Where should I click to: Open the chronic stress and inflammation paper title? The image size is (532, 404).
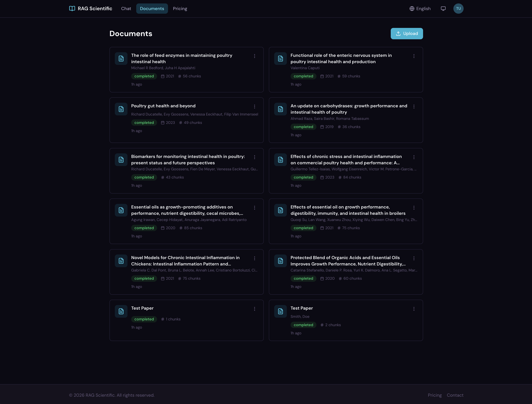tap(346, 160)
